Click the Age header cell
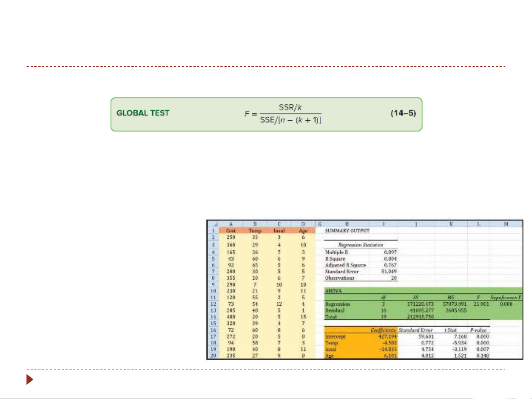 [303, 231]
